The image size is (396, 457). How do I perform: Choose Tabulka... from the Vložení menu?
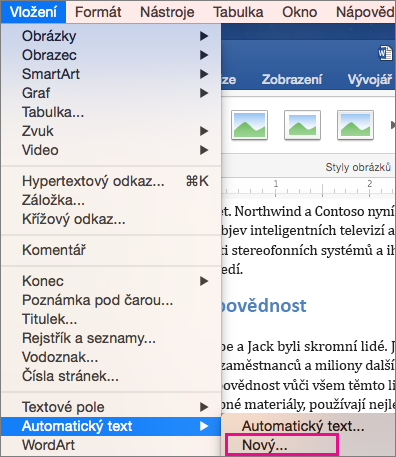tap(111, 112)
